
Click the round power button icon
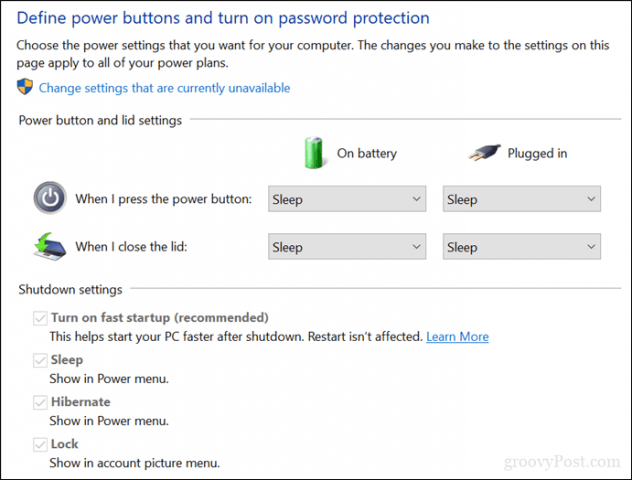coord(50,198)
